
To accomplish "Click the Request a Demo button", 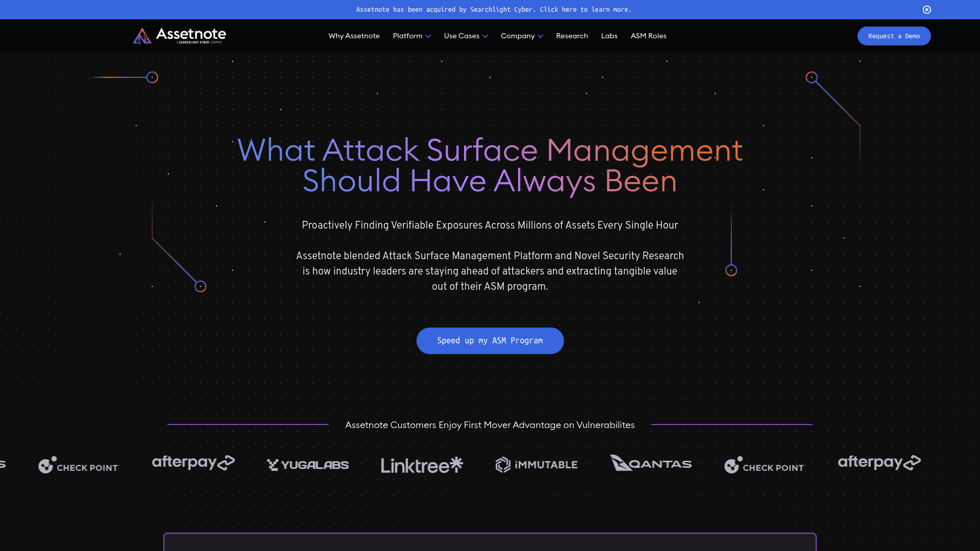I will (894, 36).
